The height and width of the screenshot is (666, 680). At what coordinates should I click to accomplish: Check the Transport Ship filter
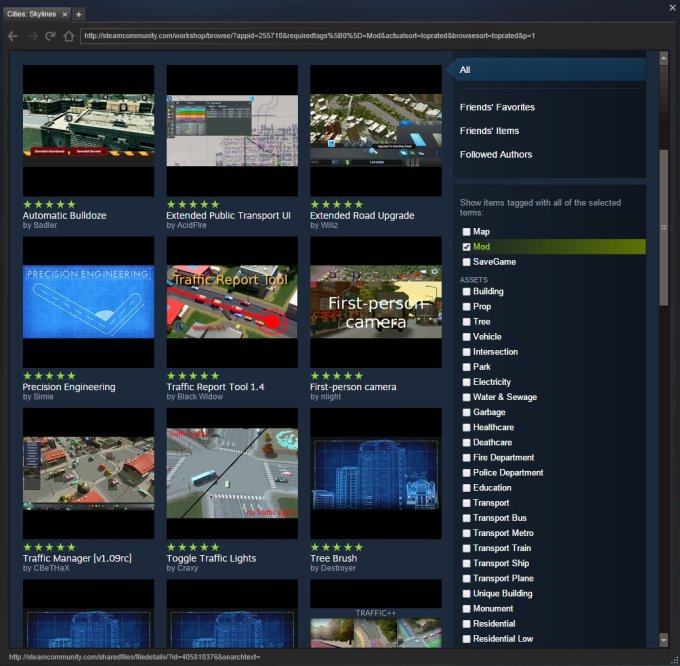[x=466, y=563]
